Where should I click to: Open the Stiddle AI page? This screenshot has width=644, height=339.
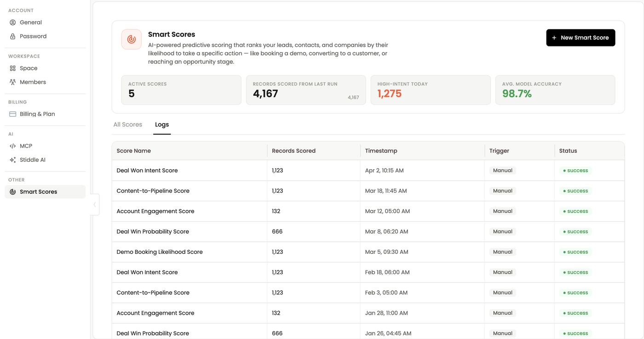(x=45, y=160)
